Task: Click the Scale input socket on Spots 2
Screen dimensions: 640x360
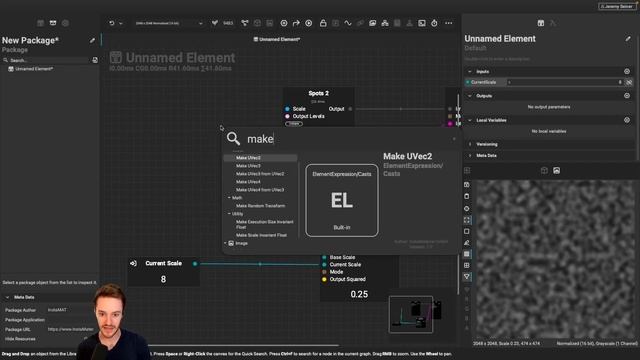Action: pos(287,109)
